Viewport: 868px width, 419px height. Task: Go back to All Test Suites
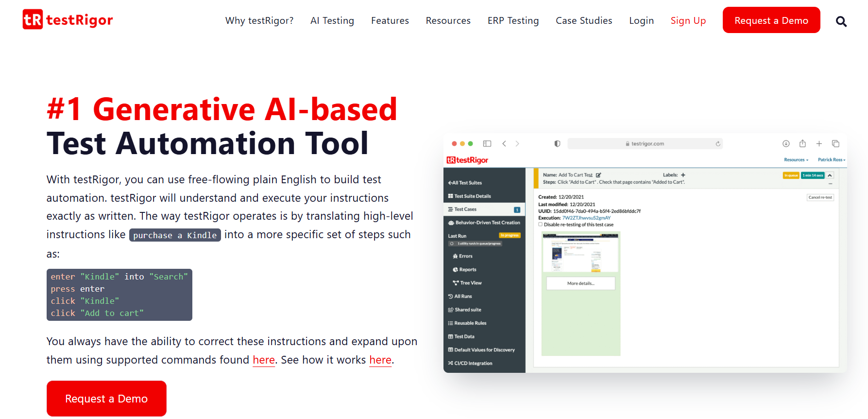click(465, 183)
